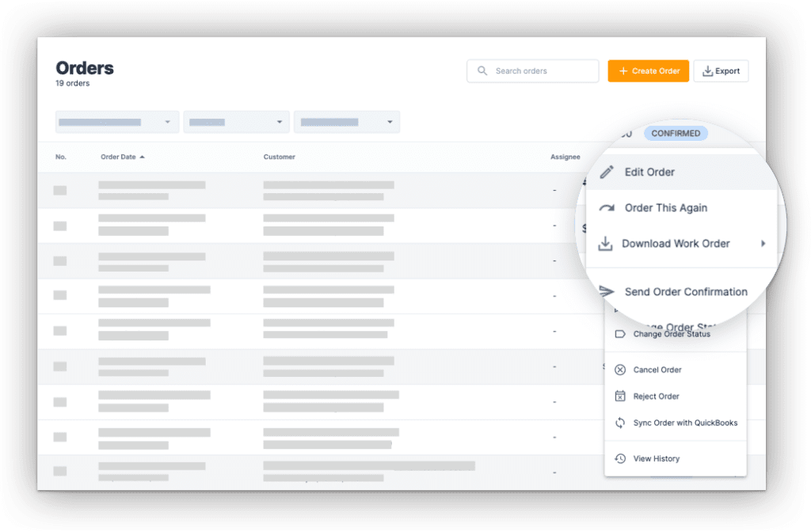Open Download Work Order menu entry
The width and height of the screenshot is (811, 532).
(682, 244)
